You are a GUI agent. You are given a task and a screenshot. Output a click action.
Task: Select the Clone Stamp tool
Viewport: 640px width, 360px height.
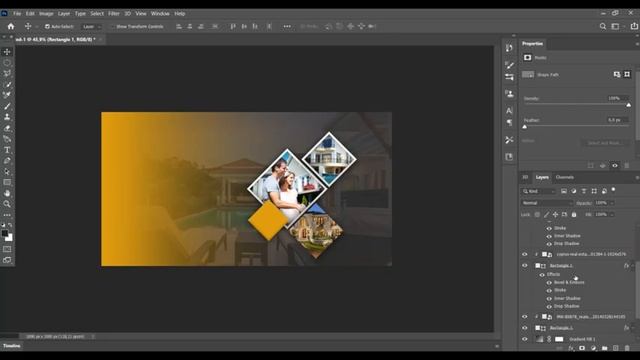coord(7,117)
